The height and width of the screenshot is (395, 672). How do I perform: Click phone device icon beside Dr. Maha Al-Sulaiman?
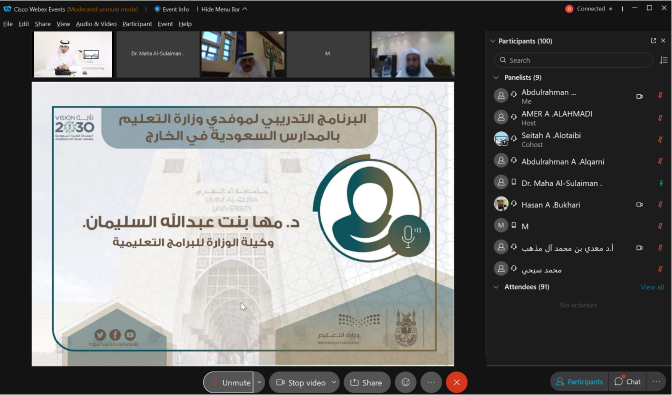513,183
